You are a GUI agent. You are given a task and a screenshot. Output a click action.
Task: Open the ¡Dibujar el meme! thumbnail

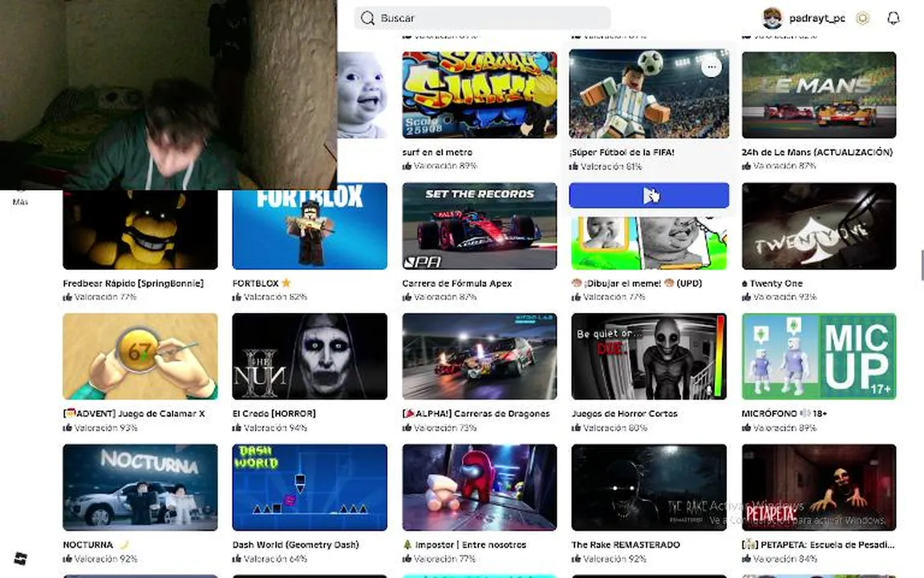[649, 243]
